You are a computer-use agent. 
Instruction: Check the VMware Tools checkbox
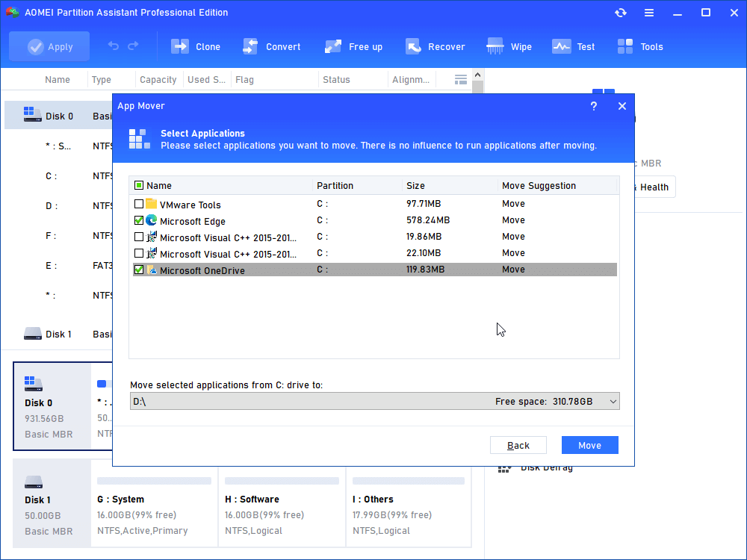139,205
